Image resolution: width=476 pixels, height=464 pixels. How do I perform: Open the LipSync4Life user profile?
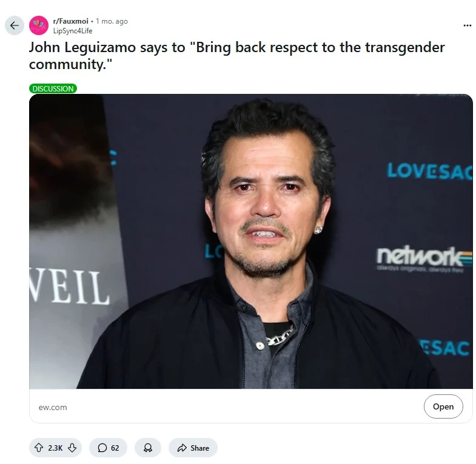[73, 31]
